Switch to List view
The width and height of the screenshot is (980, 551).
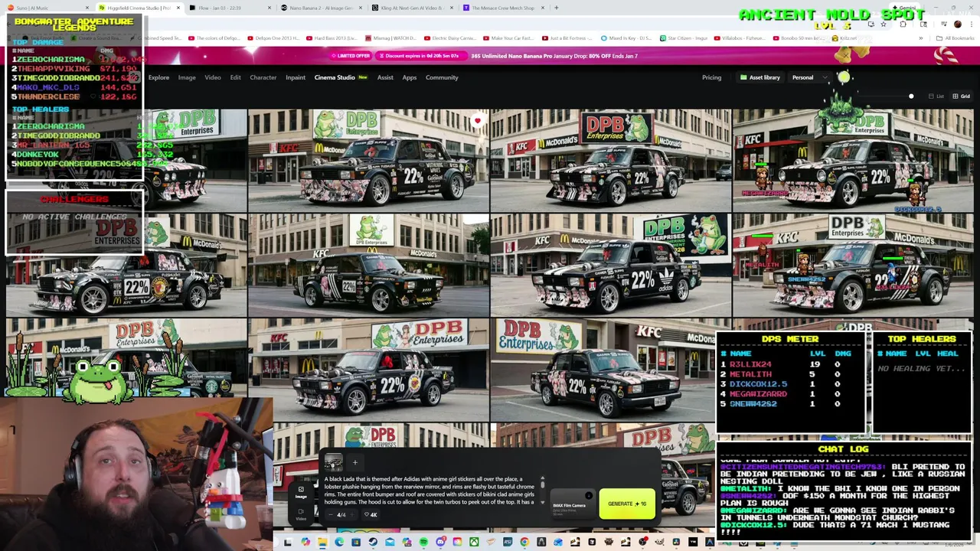[x=936, y=96]
